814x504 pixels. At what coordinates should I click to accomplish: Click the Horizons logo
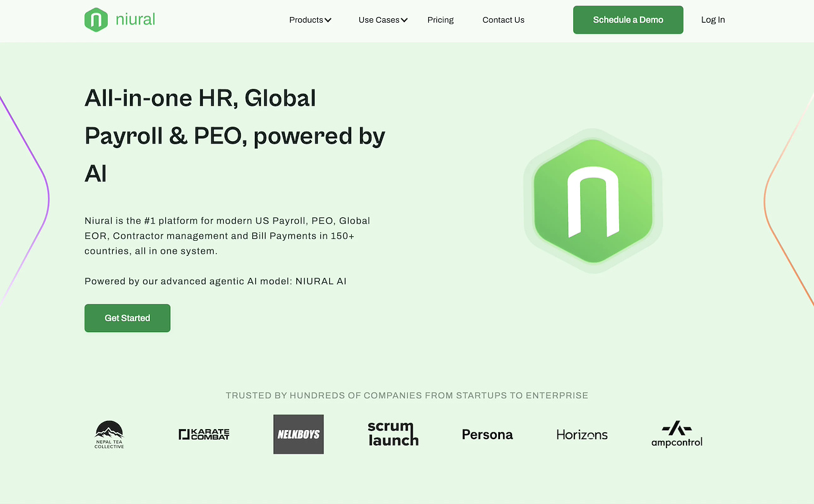(582, 435)
